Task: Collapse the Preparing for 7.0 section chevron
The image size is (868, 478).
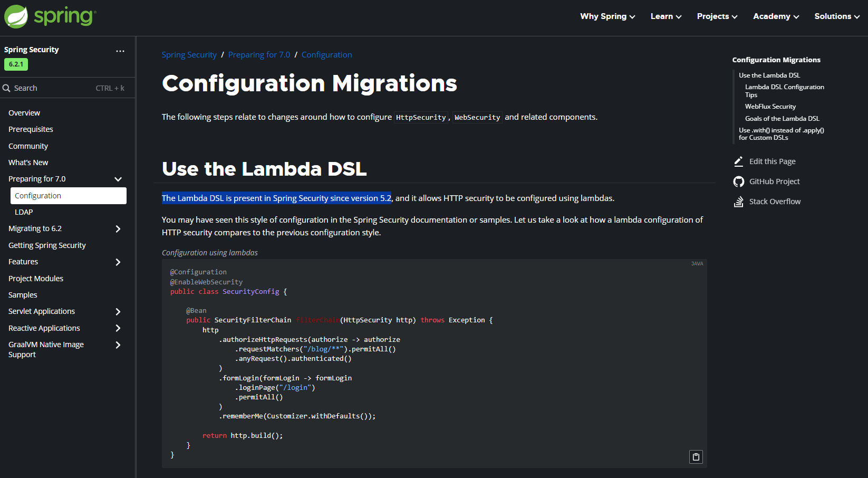Action: pos(118,179)
